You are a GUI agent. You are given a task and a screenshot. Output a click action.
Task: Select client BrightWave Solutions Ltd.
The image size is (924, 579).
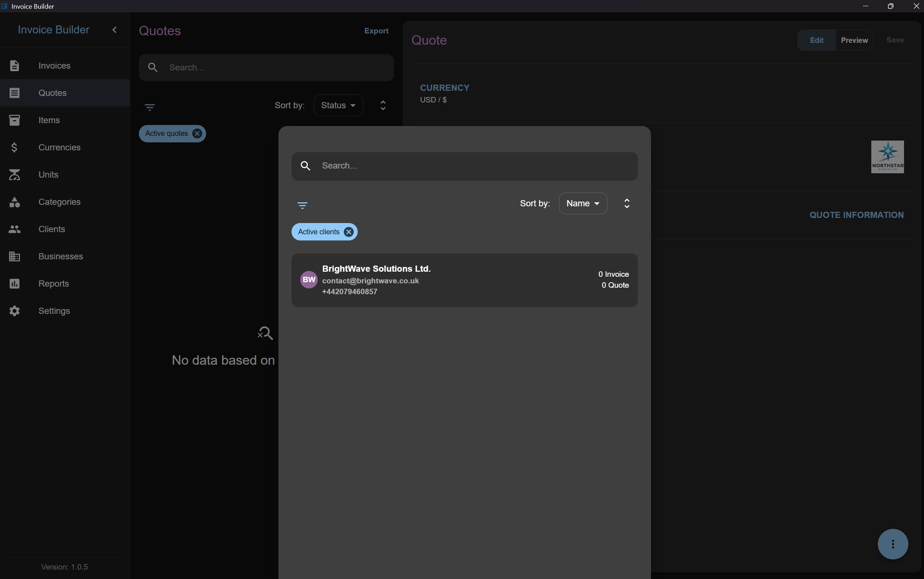464,280
